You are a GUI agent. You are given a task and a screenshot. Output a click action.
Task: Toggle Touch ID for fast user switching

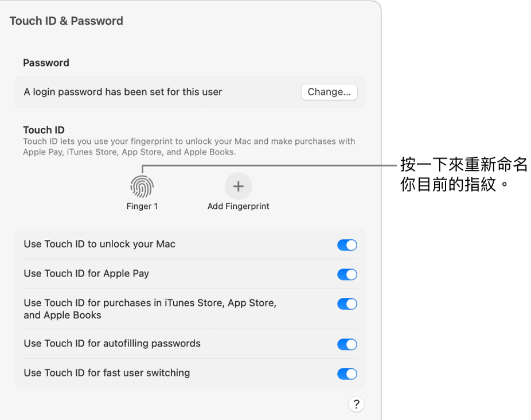click(347, 374)
